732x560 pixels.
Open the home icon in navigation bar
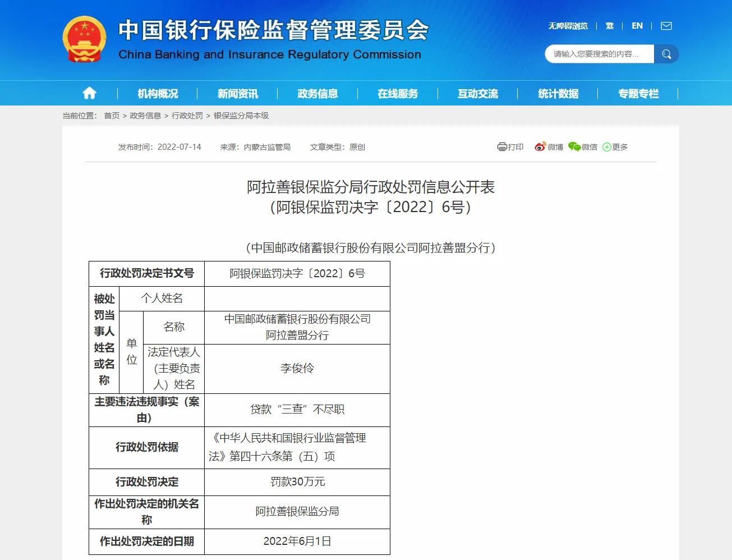[x=89, y=93]
